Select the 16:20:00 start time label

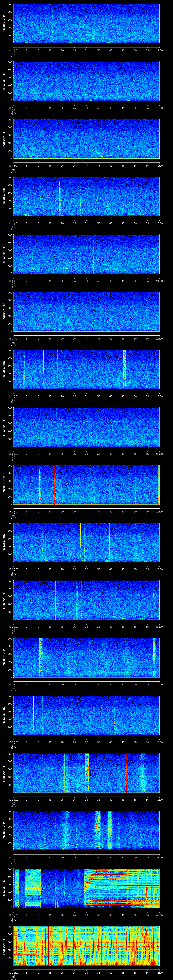[x=13, y=281]
